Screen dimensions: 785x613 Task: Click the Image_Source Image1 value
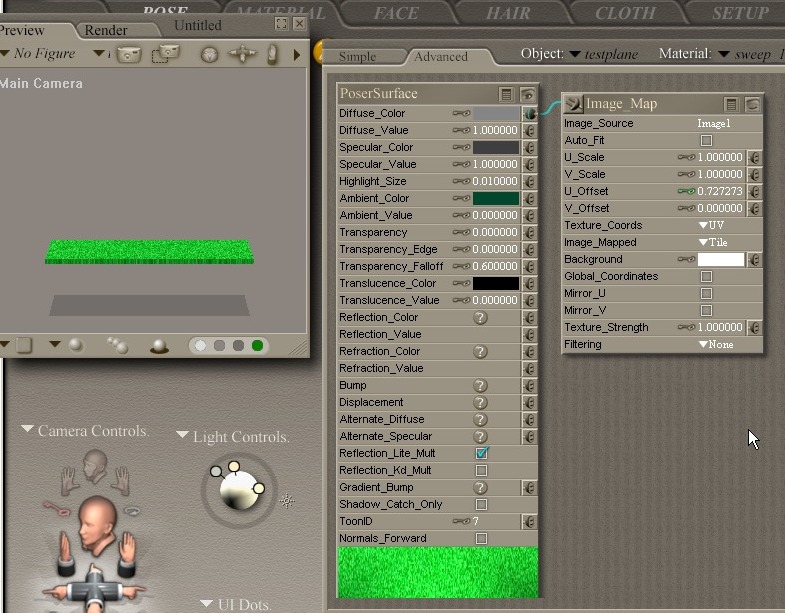713,123
